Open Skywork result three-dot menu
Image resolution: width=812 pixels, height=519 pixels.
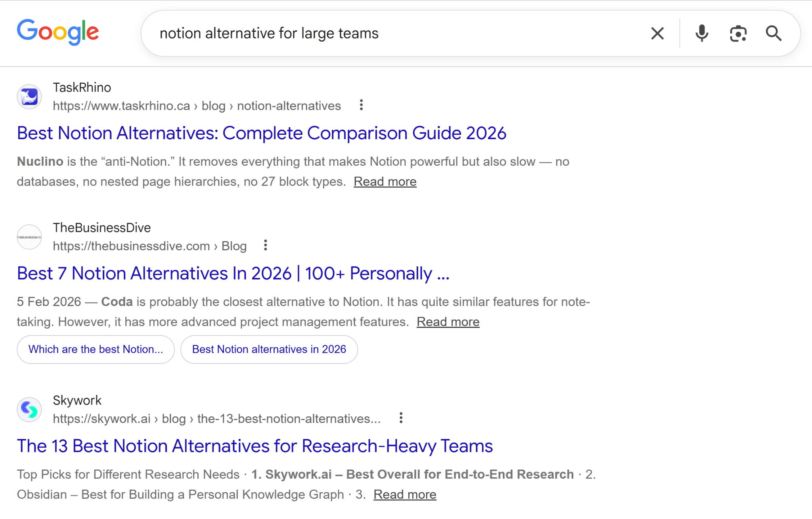pos(401,418)
